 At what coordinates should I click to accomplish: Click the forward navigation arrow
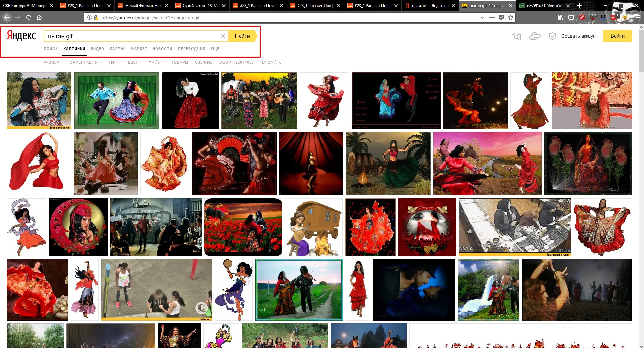(18, 17)
